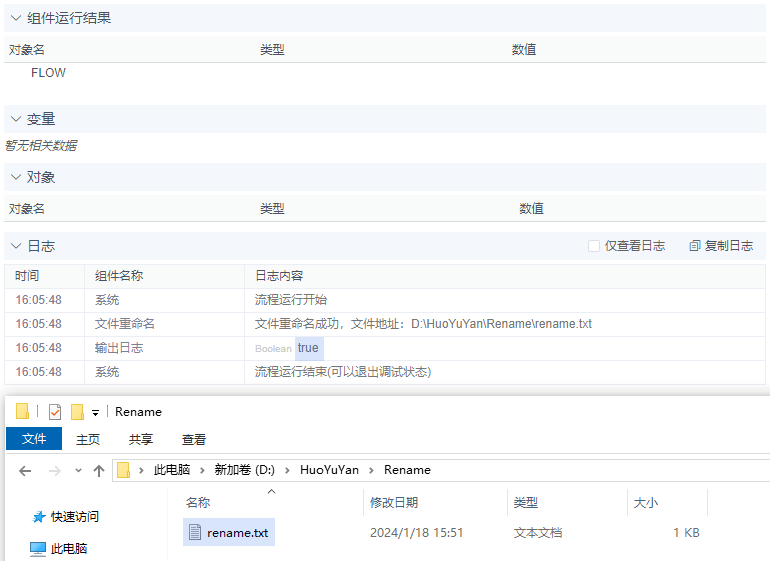
Task: Click the 复制日志 button
Action: (x=721, y=246)
